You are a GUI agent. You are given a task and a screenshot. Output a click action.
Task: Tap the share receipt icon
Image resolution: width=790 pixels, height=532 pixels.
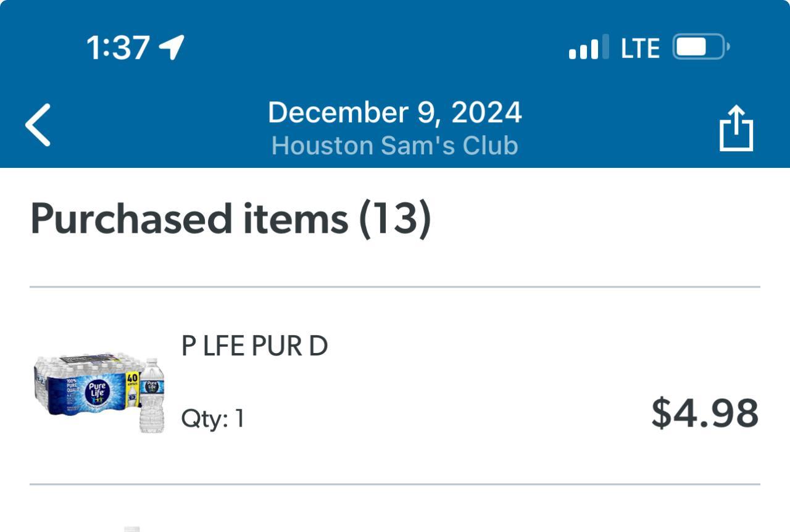736,128
